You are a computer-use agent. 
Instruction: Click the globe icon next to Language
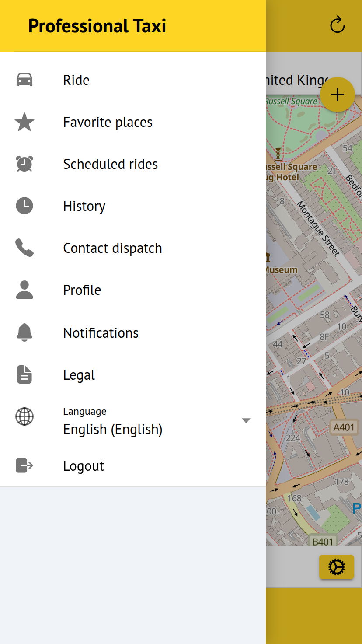(24, 416)
